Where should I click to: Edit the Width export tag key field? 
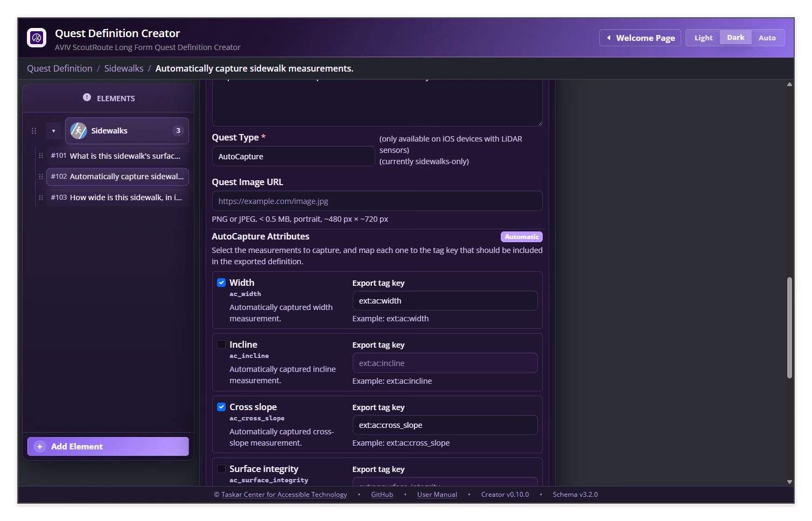[x=445, y=301]
